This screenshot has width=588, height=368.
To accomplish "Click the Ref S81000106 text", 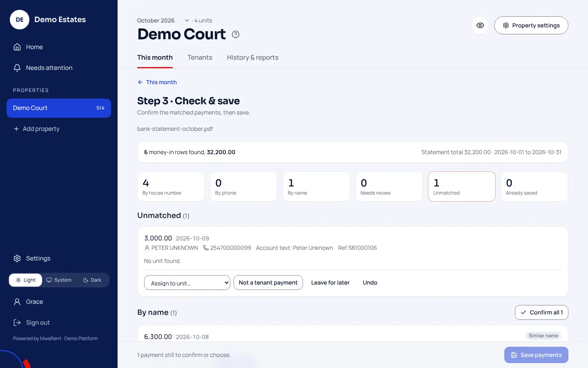I will [357, 248].
